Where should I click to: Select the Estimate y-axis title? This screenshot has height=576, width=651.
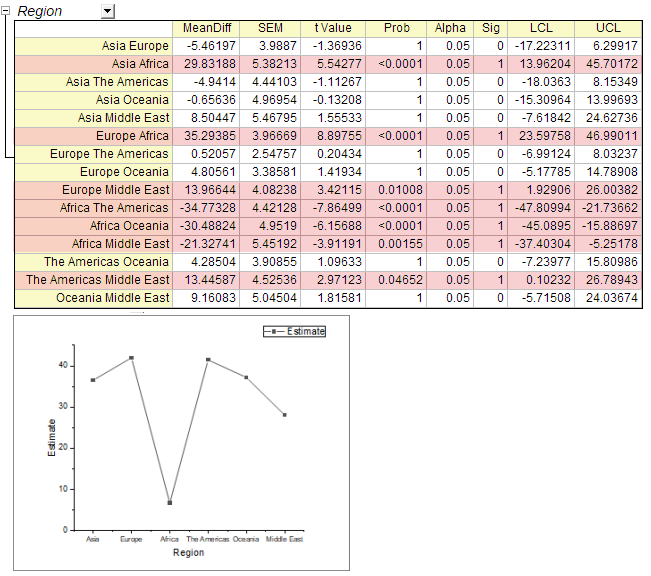point(52,437)
